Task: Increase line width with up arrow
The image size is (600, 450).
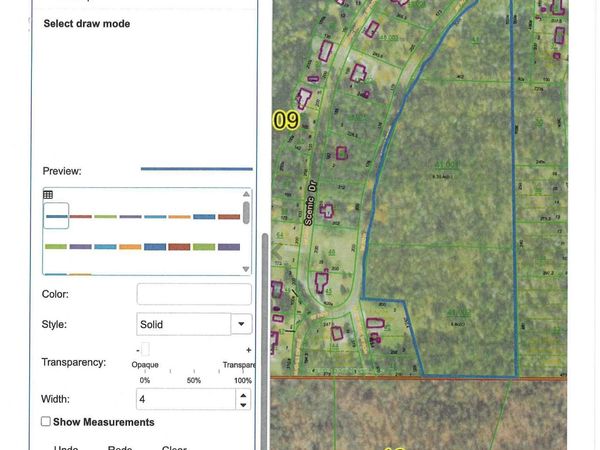Action: [243, 395]
